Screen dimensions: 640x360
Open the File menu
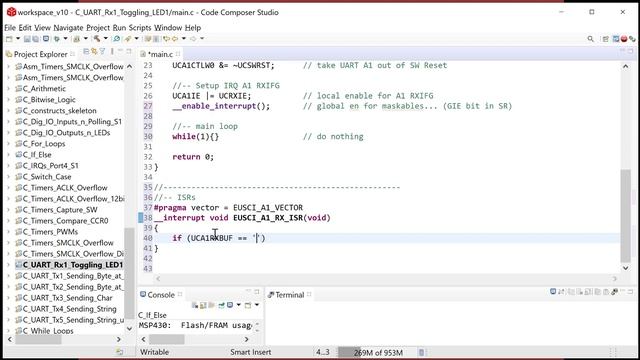click(x=10, y=28)
